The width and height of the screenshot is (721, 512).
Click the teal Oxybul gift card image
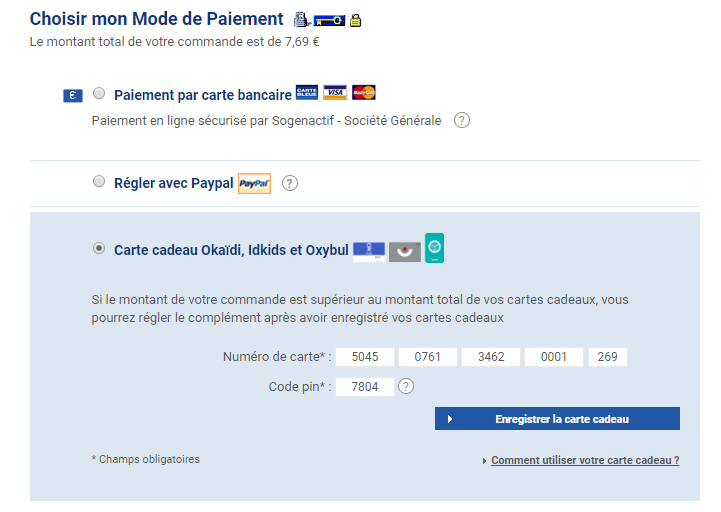click(435, 248)
